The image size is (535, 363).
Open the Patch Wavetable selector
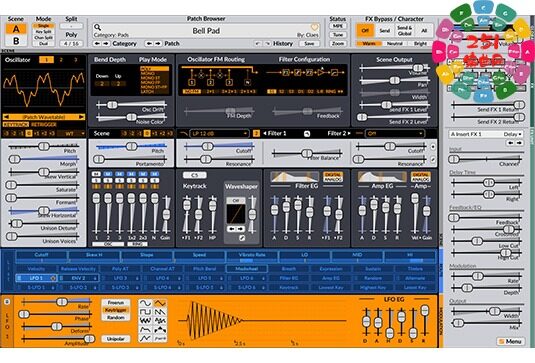(x=44, y=117)
